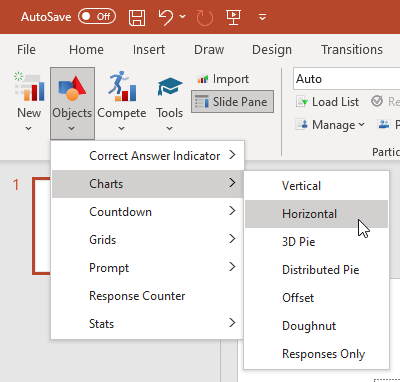400x382 pixels.
Task: Click the Auto participant list field
Action: tap(347, 79)
